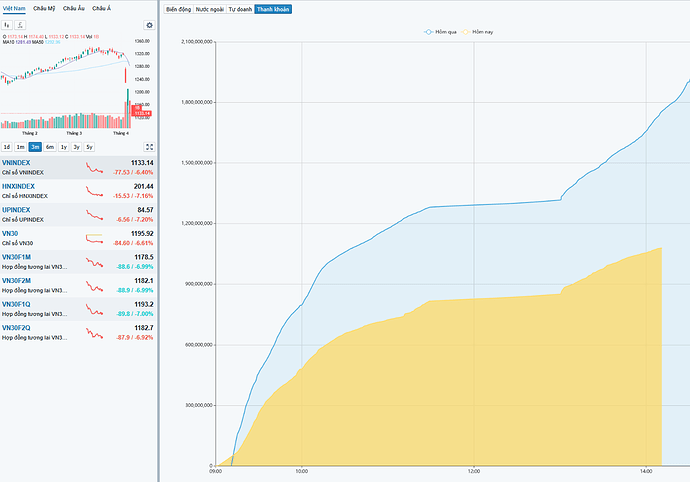Image resolution: width=690 pixels, height=482 pixels.
Task: Click the UPINDEX sparkline trend icon
Action: point(95,214)
